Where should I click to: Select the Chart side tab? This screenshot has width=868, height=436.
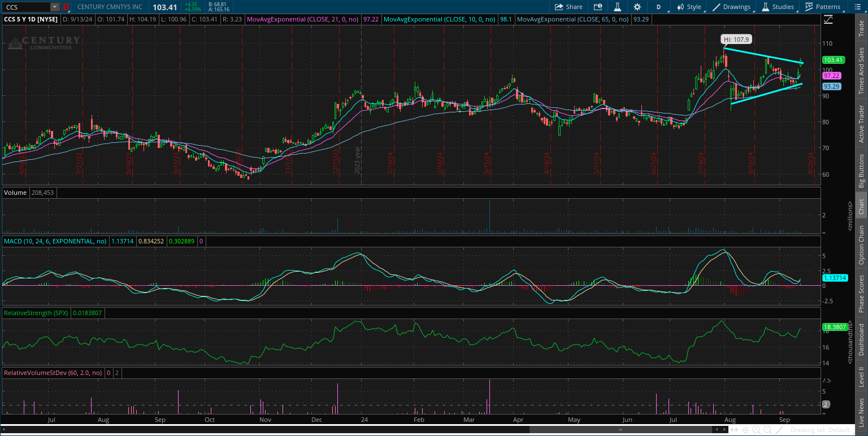click(862, 207)
